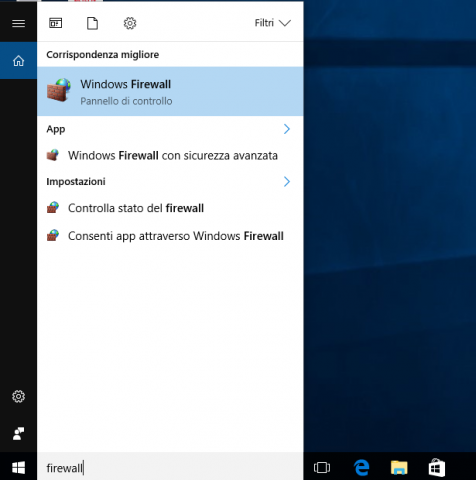476x480 pixels.
Task: Click the search box containing firewall
Action: [170, 468]
